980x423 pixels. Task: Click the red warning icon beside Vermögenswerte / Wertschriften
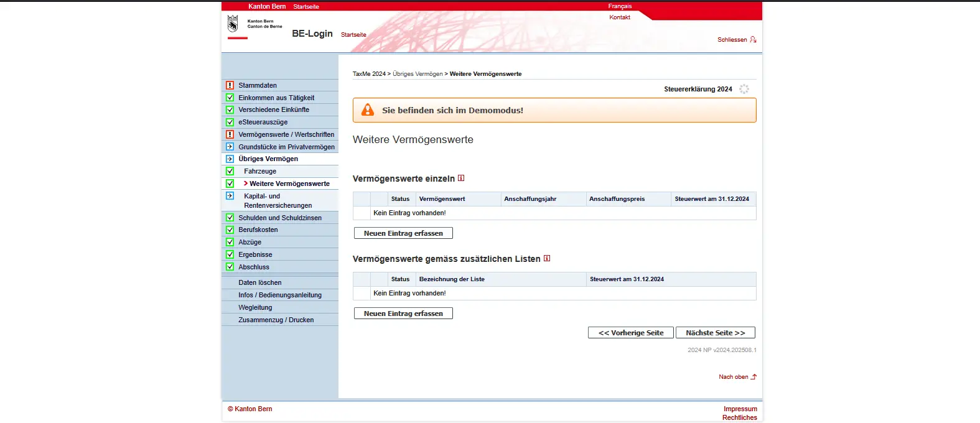click(230, 134)
